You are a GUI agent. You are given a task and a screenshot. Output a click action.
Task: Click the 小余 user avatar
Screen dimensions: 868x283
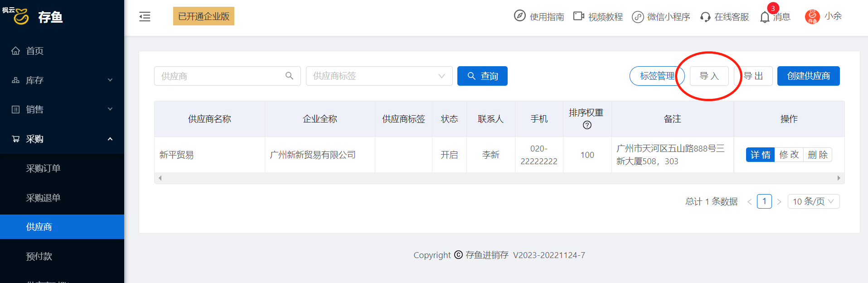point(812,16)
